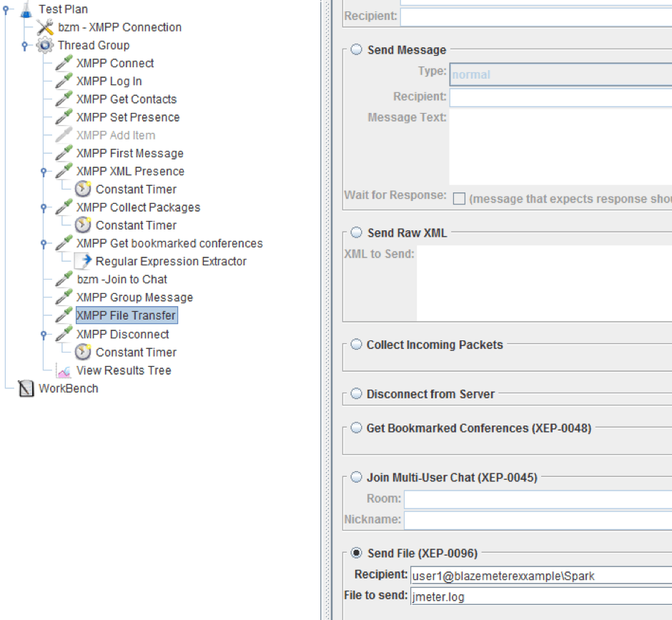Select the highlighted XMPP File Transfer label
Screen dimensions: 672x620
point(126,315)
